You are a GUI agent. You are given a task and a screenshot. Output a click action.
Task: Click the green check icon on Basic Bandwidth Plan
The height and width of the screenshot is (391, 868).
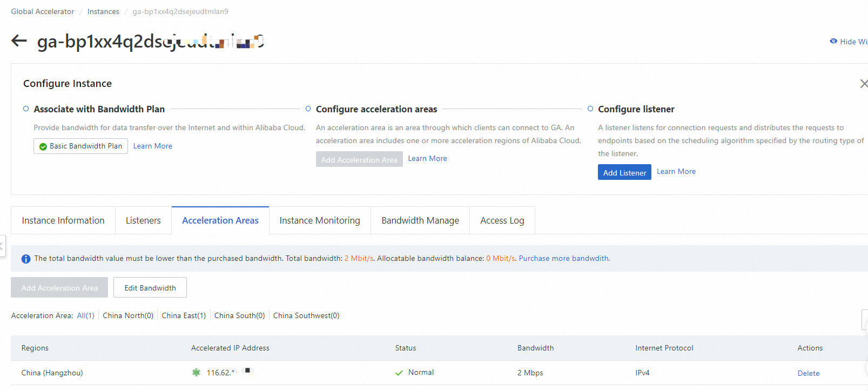pyautogui.click(x=43, y=146)
